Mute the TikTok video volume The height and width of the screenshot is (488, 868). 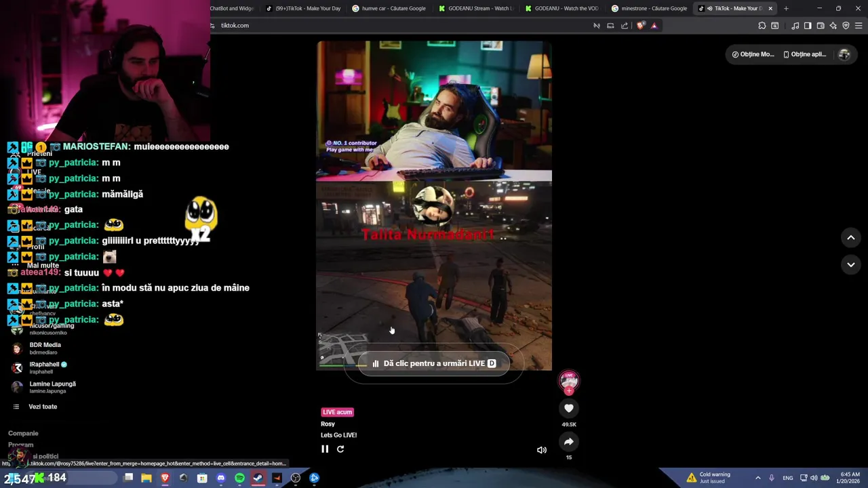click(542, 450)
